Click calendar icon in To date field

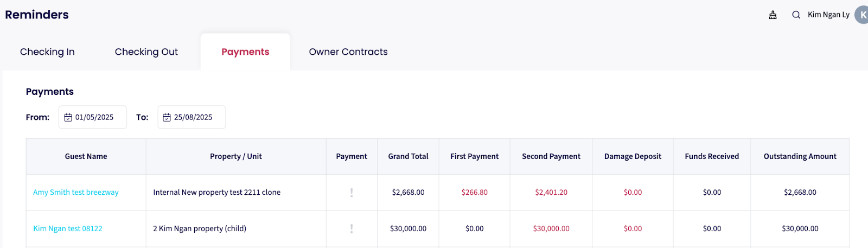coord(167,118)
